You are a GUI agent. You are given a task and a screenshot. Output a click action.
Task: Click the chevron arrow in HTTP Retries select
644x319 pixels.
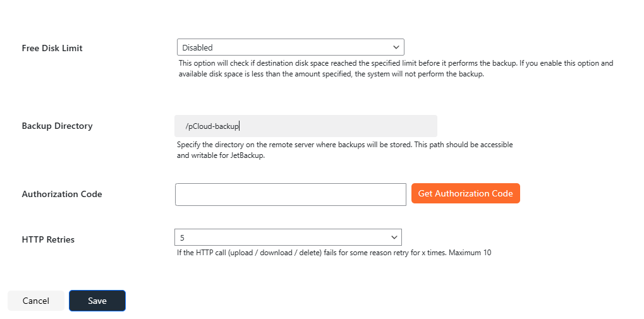coord(394,238)
